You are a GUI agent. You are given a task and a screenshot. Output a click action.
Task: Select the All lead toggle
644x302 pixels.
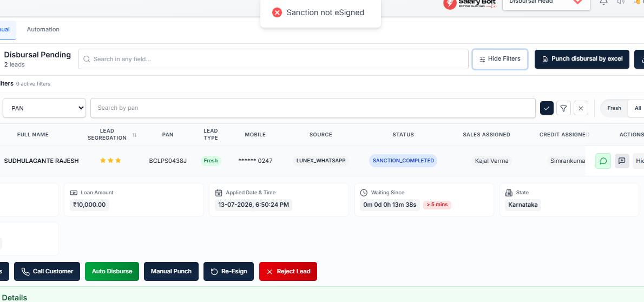click(x=638, y=108)
